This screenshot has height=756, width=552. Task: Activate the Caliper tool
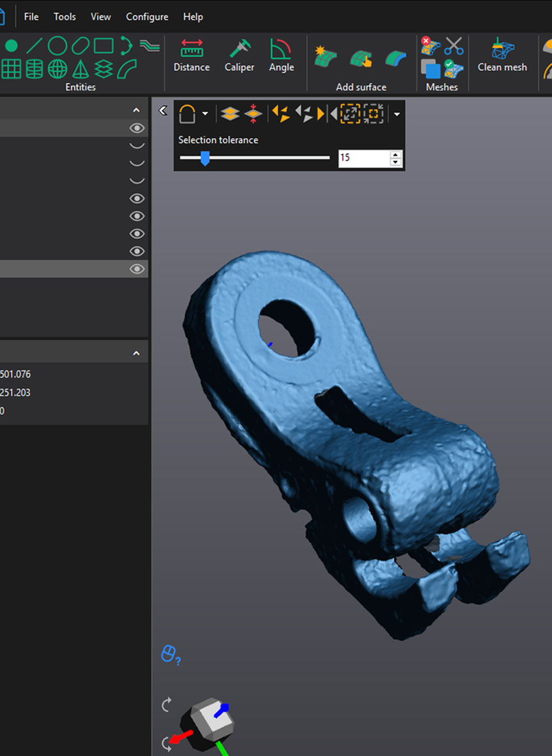tap(239, 56)
